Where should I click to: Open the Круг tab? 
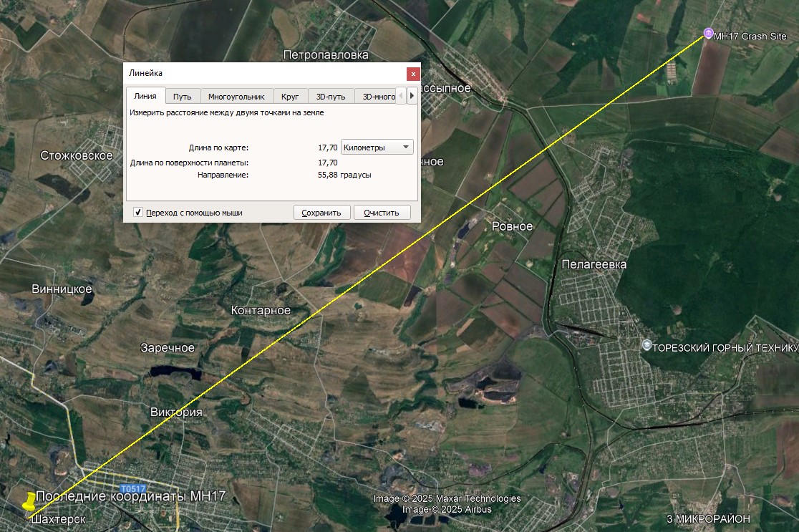290,97
